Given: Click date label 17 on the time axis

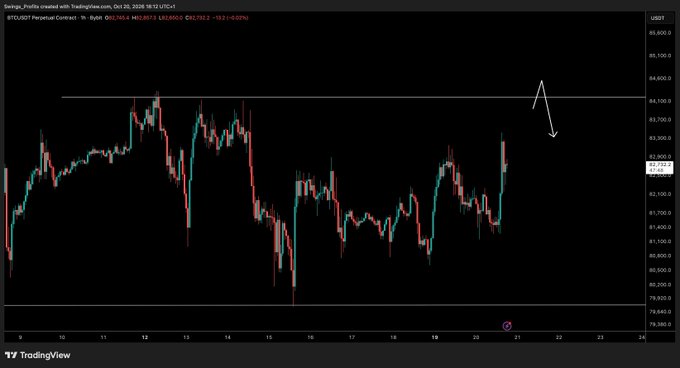Looking at the screenshot, I should pos(352,337).
